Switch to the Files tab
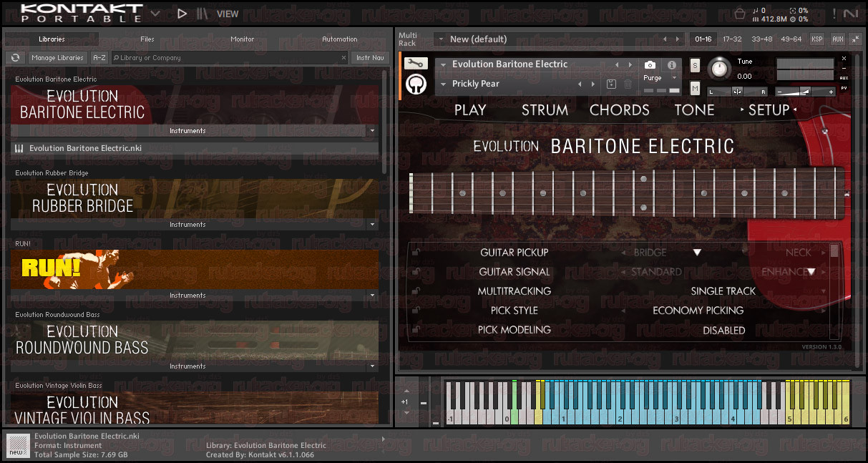Screen dimensions: 868x463 point(147,39)
